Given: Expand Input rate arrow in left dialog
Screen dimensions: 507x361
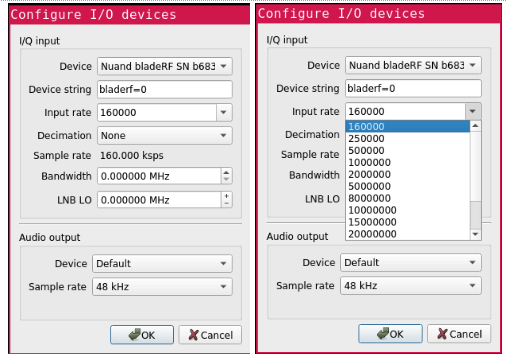Looking at the screenshot, I should 224,112.
